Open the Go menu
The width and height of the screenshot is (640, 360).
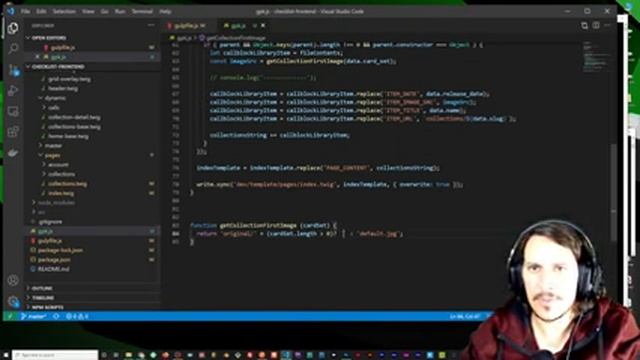coord(105,11)
